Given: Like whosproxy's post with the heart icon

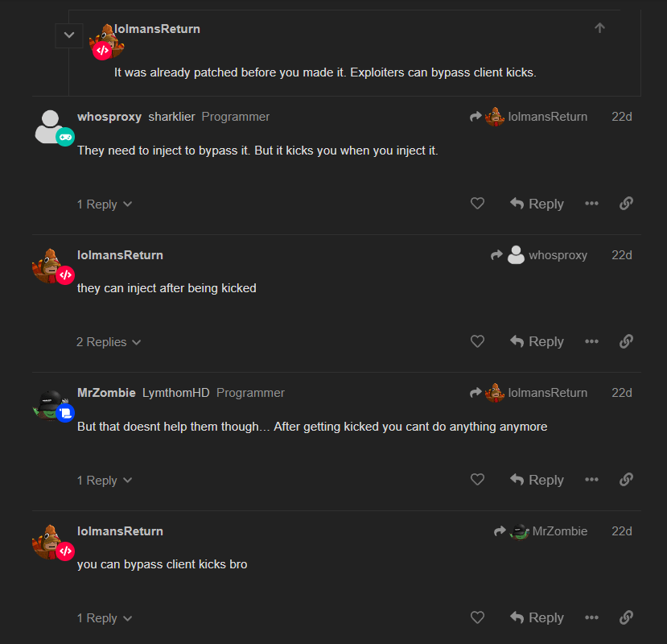Looking at the screenshot, I should [x=477, y=204].
